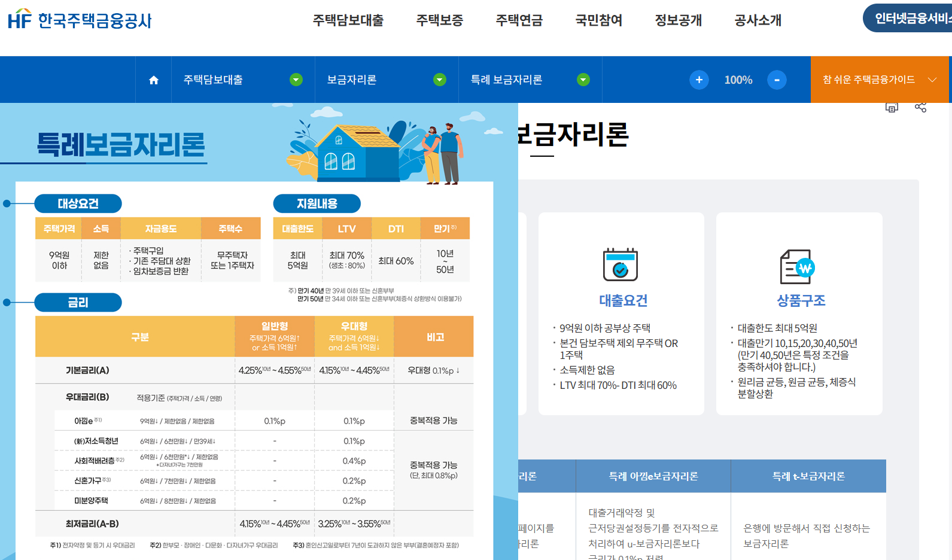This screenshot has width=952, height=560.
Task: Click the HF 한국주택금융공사 logo
Action: click(80, 19)
